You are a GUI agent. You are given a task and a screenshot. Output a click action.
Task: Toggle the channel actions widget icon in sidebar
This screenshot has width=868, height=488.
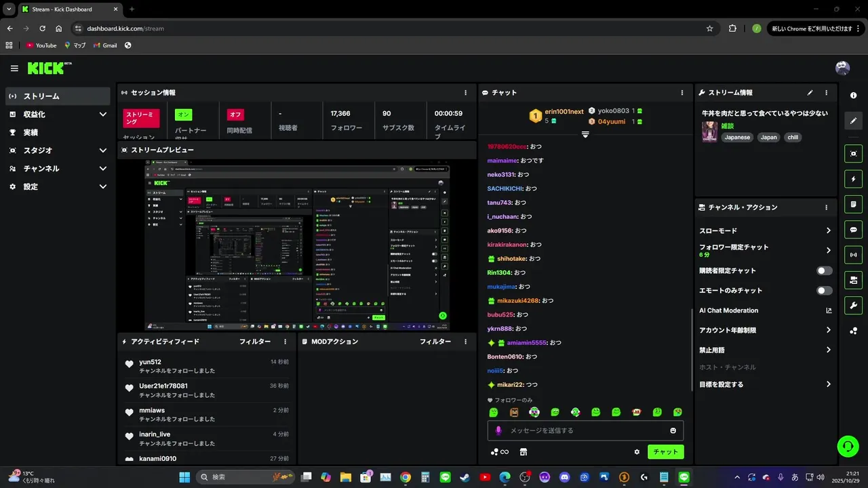click(854, 280)
